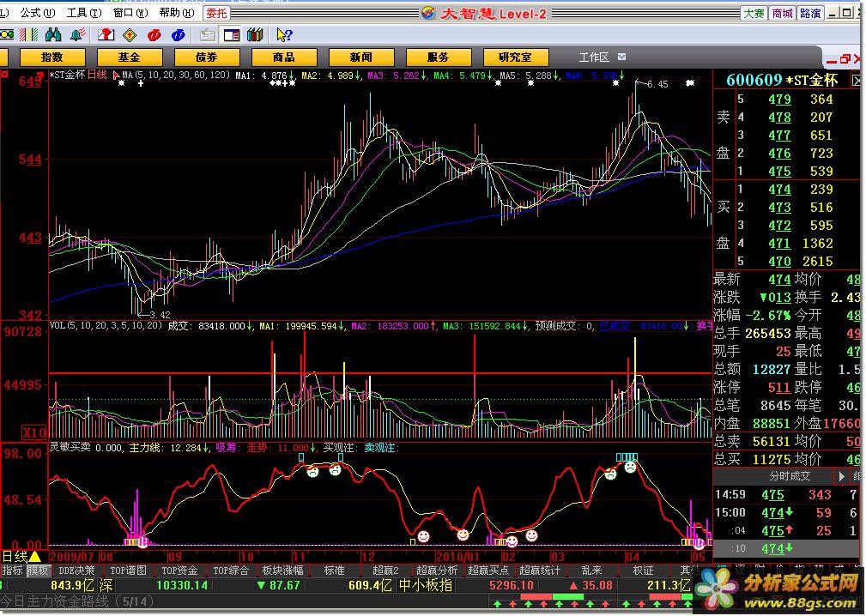Switch to the 超赢2 tab
The height and width of the screenshot is (616, 866).
click(385, 571)
